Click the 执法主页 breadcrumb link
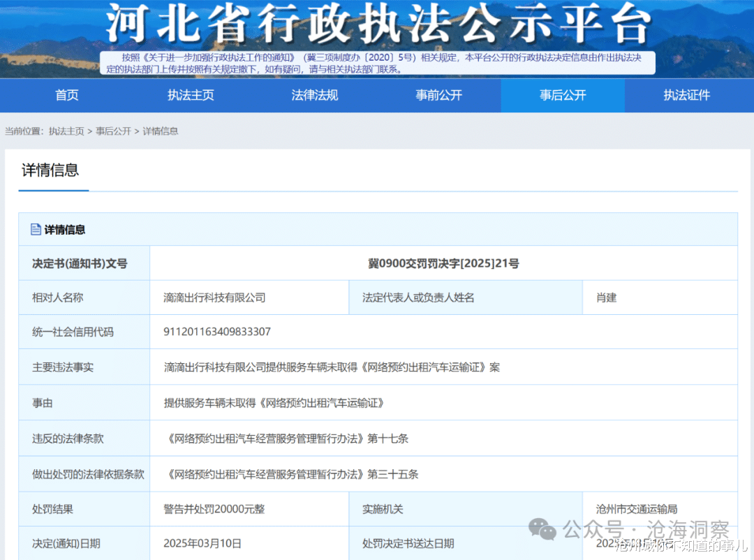This screenshot has height=560, width=754. pyautogui.click(x=66, y=131)
